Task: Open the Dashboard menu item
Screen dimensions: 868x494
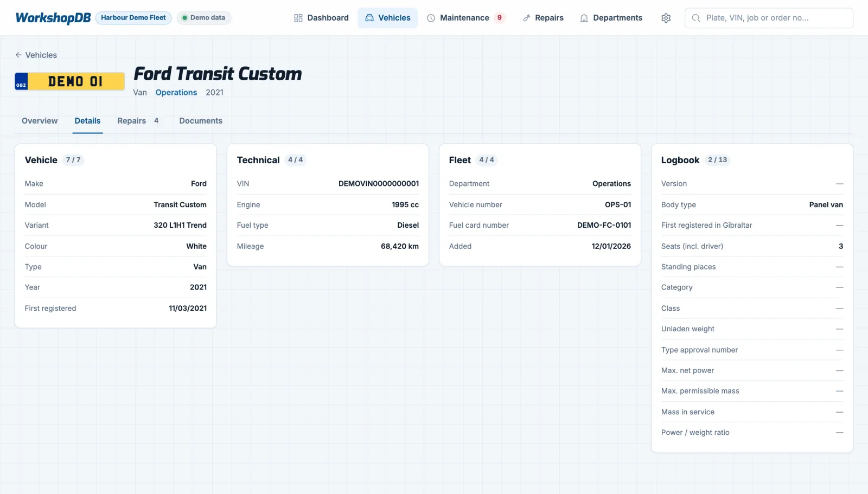Action: point(321,18)
